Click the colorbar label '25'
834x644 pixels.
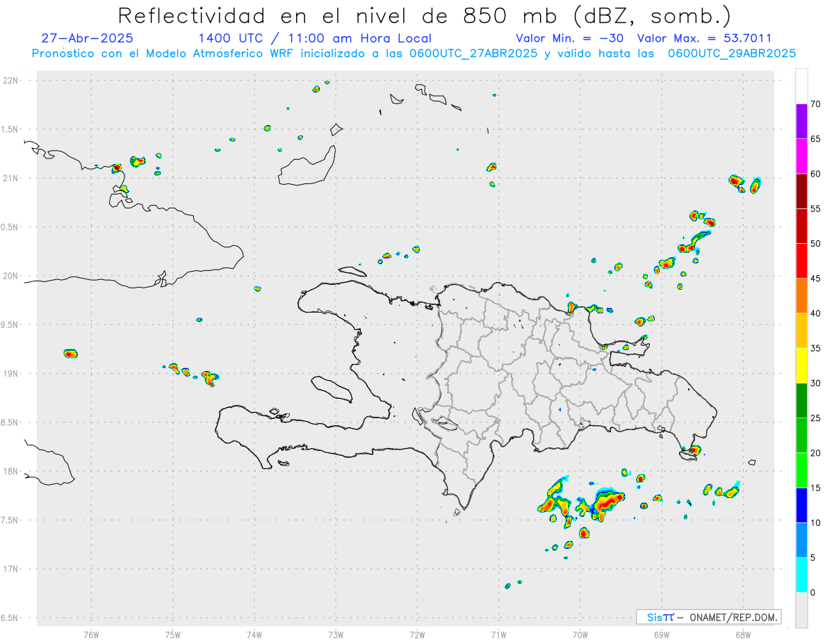point(816,418)
